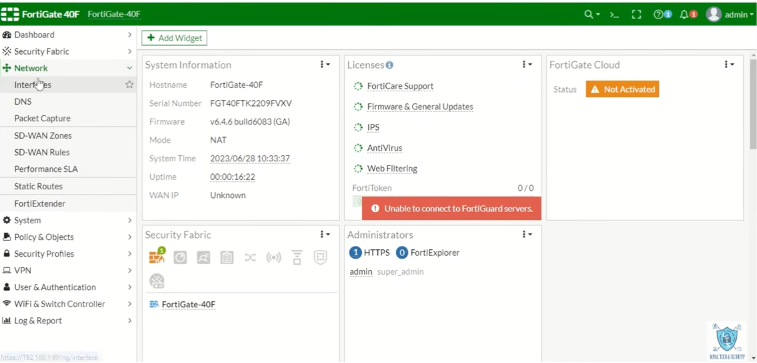Open the CLI console icon
757x363 pixels.
(614, 14)
